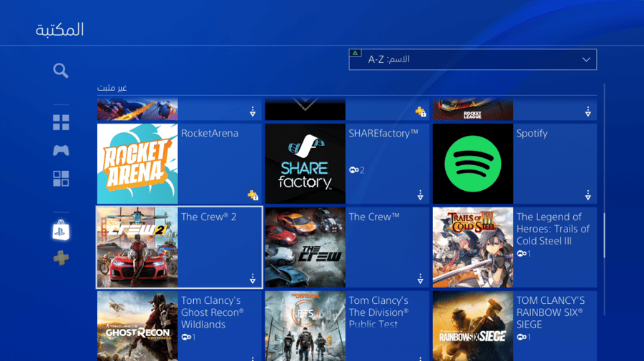Click the players icon on SHAREfactory tile

coord(353,170)
